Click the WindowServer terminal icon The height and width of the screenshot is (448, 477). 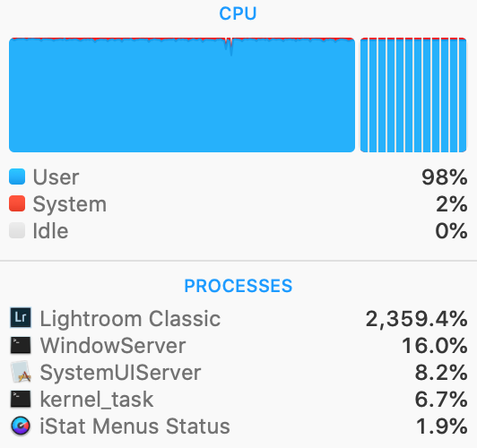tap(21, 345)
